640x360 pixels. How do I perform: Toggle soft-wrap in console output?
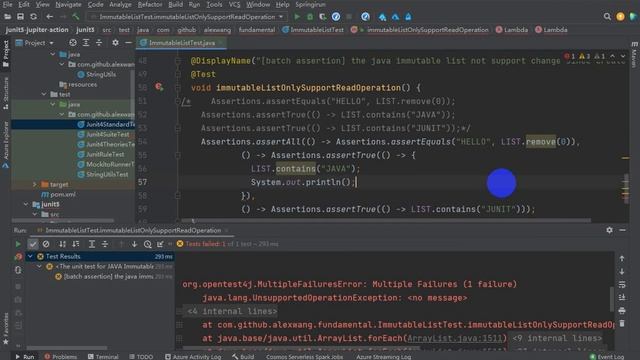(x=622, y=285)
